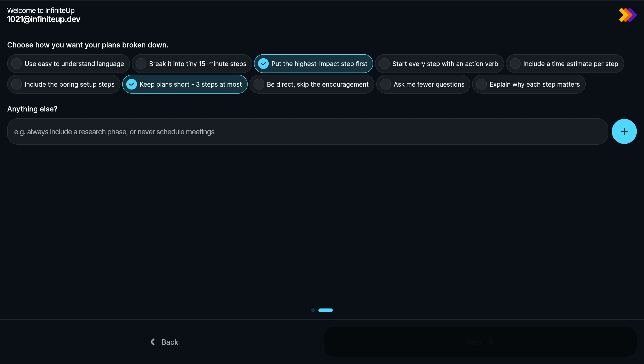Select 'Be direct, skip the encouragement'
Image resolution: width=644 pixels, height=364 pixels.
click(312, 84)
